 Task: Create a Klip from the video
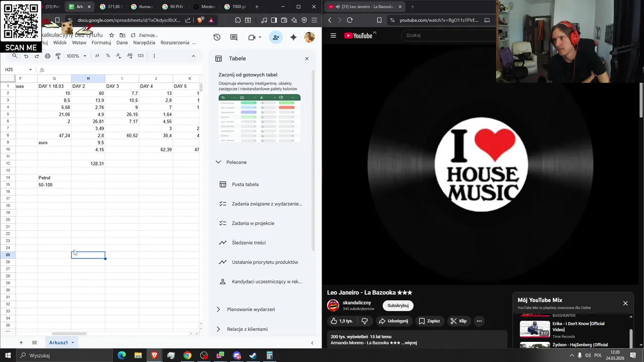pos(458,321)
